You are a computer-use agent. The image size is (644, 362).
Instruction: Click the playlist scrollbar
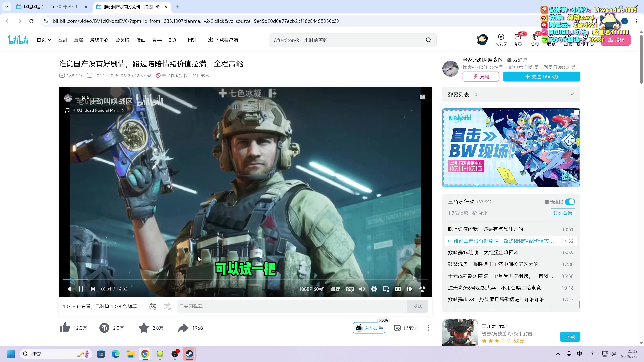tap(579, 305)
